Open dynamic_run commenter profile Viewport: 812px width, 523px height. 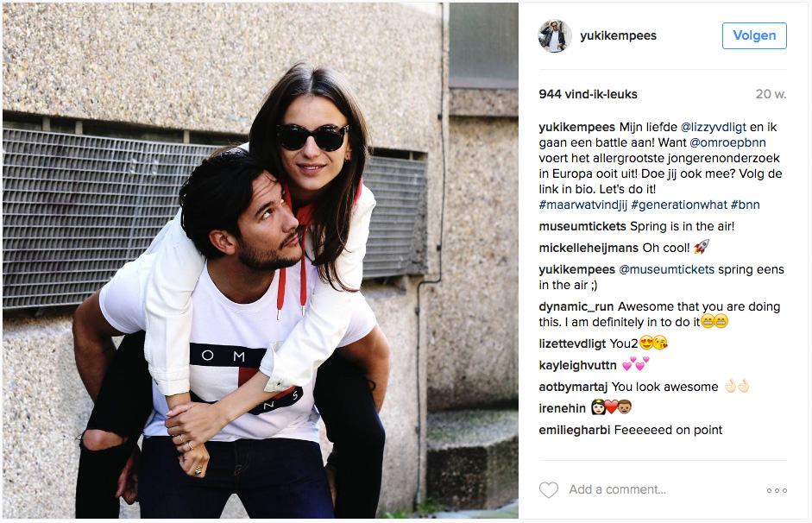576,306
